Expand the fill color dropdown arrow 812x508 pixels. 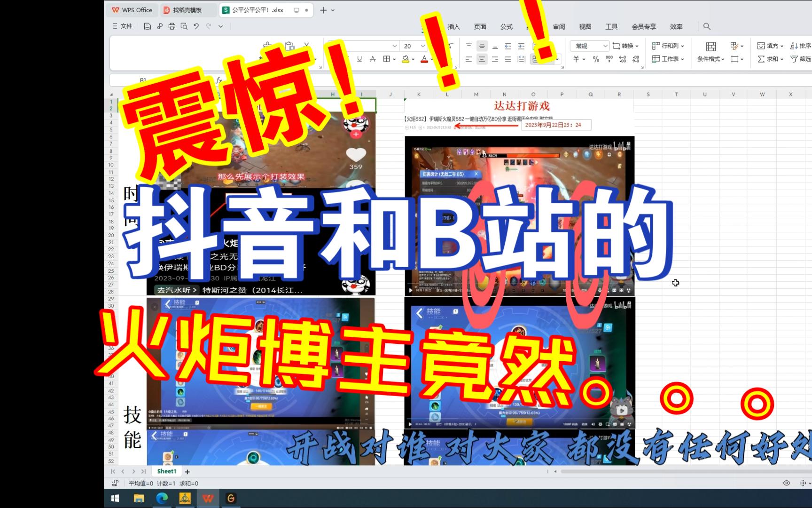point(413,60)
